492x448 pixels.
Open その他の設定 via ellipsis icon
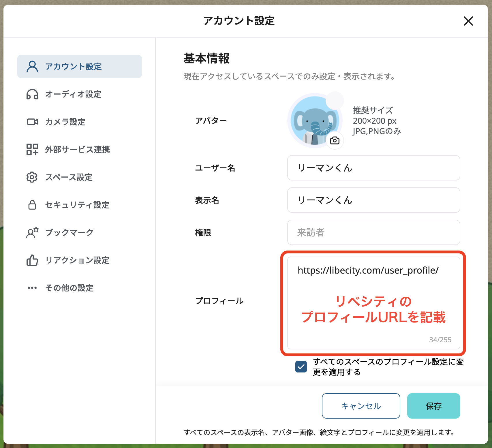click(32, 287)
